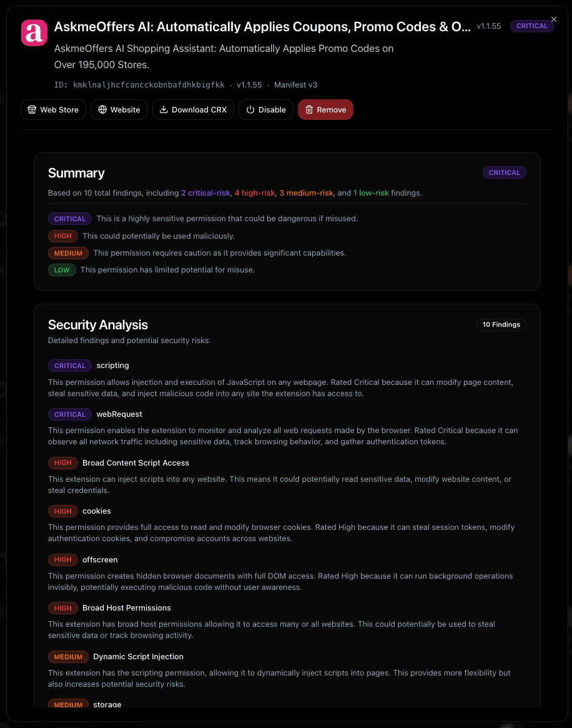Click the Remove trash can icon
Viewport: 572px width, 728px height.
pos(309,110)
